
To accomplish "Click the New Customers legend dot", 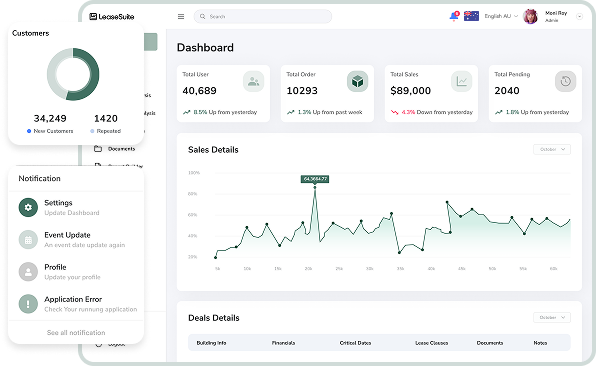I will [29, 131].
